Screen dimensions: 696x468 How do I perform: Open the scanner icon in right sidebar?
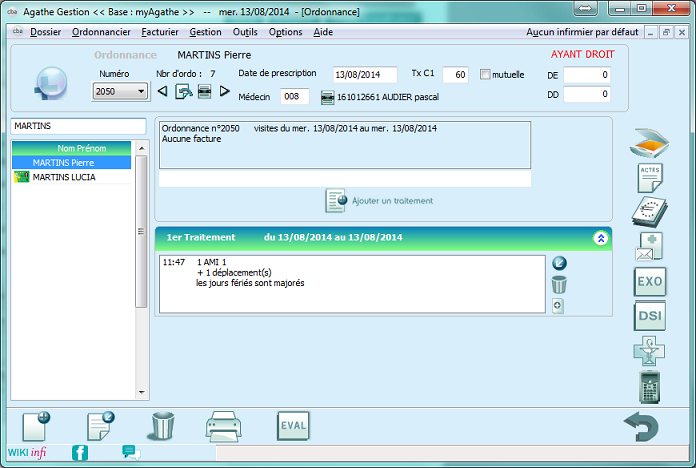(649, 143)
